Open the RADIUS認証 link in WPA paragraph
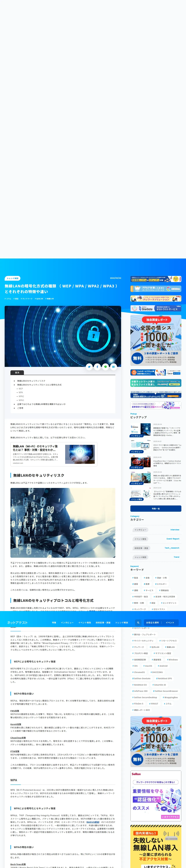Image resolution: width=186 pixels, height=868 pixels. pyautogui.click(x=93, y=822)
